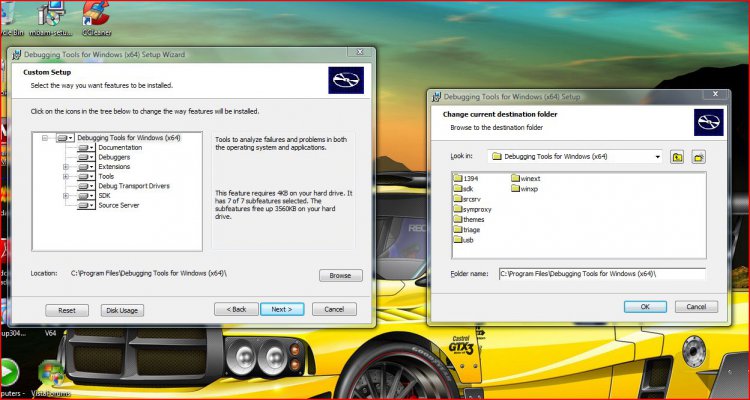The width and height of the screenshot is (750, 400).
Task: Select Source Server label in tree
Action: coord(119,205)
